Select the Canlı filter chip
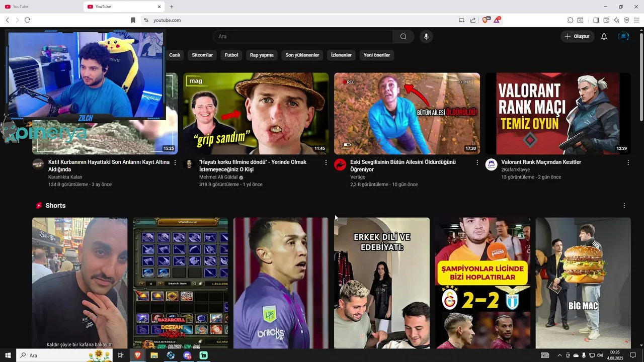Image resolution: width=644 pixels, height=362 pixels. (175, 55)
